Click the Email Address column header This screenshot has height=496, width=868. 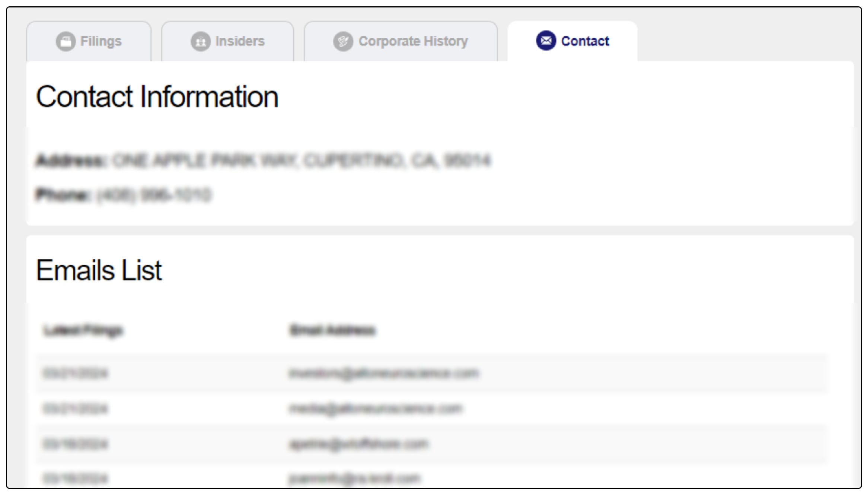(332, 330)
